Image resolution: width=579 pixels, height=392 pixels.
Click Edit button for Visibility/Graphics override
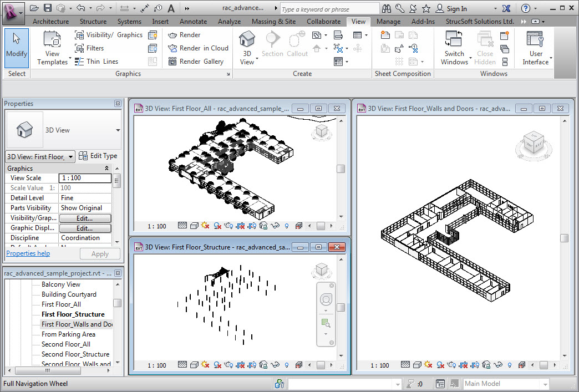pyautogui.click(x=85, y=218)
